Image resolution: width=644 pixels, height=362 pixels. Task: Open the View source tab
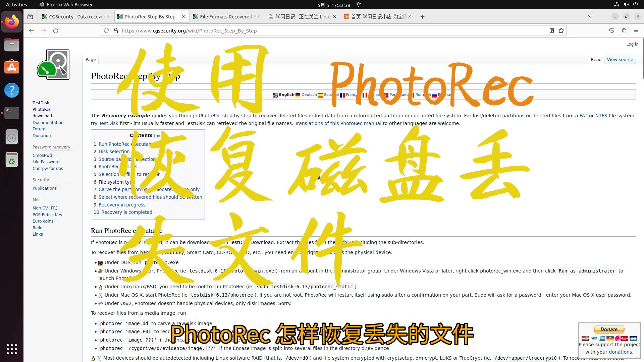620,59
